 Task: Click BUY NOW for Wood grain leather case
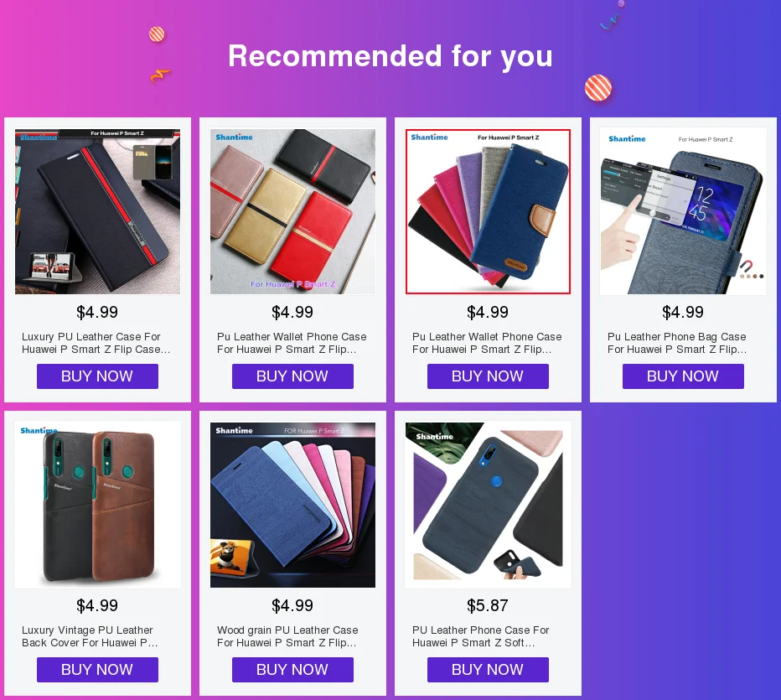(293, 670)
